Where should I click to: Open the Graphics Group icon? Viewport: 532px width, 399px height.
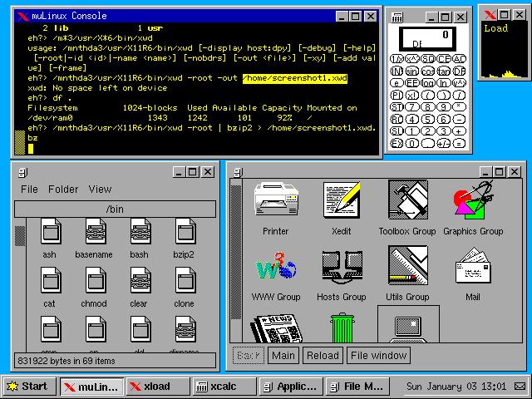(x=472, y=200)
